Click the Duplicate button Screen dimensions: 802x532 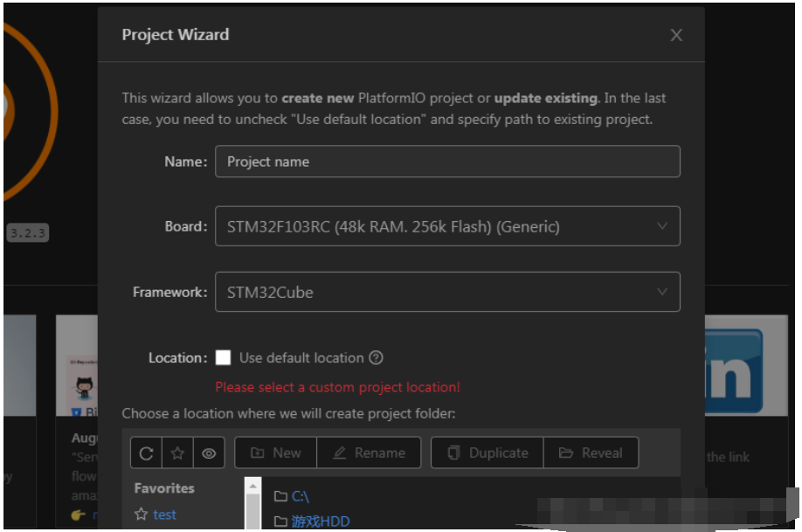click(x=487, y=453)
